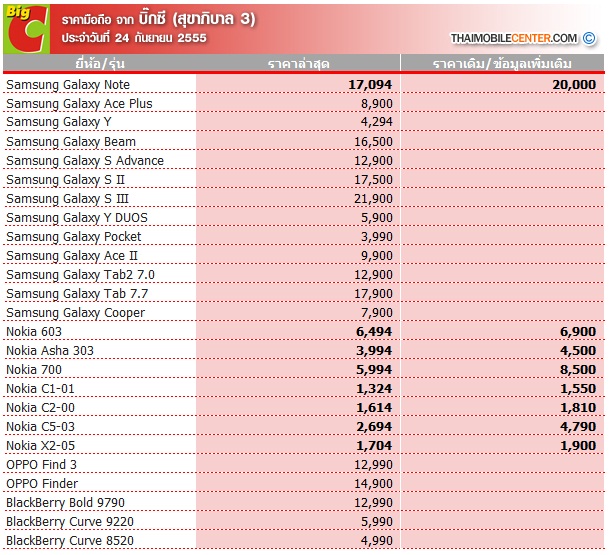Click OPPO Find 3
This screenshot has width=609, height=555.
42,465
